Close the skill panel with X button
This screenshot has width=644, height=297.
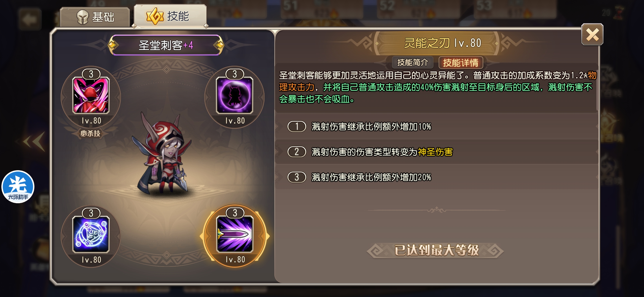tap(592, 35)
